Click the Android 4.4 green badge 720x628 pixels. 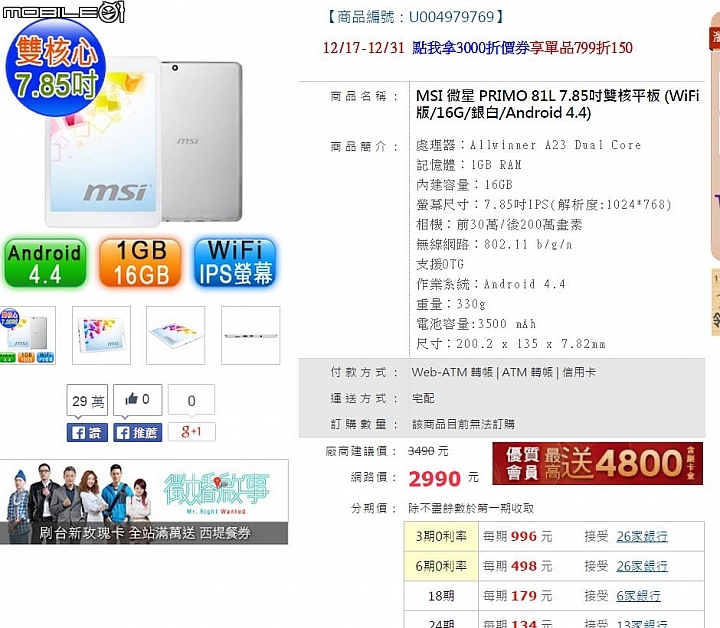click(45, 263)
